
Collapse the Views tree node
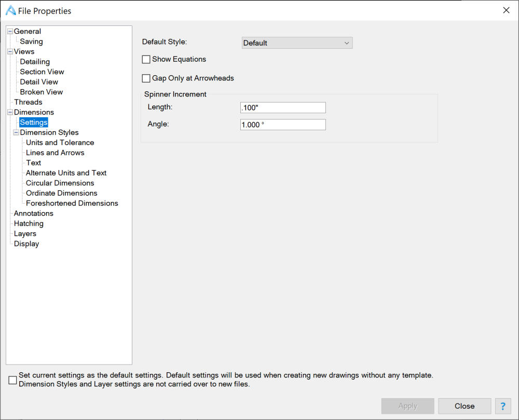coord(10,52)
